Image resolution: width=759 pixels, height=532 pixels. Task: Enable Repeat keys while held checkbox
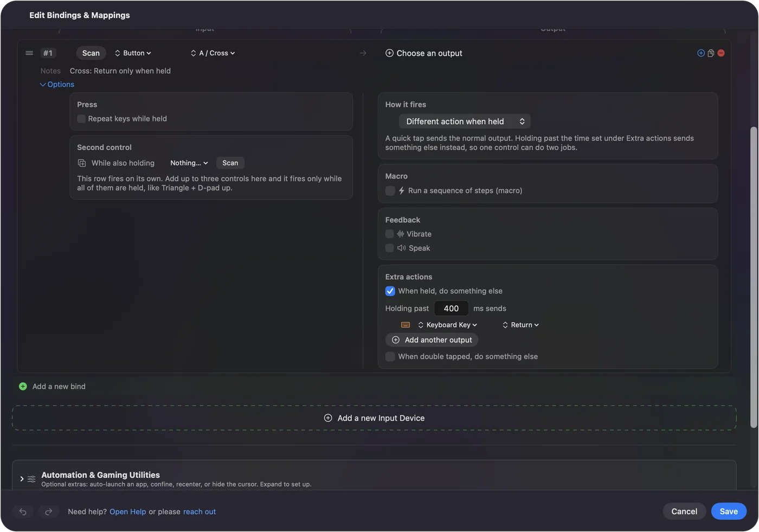click(x=81, y=119)
